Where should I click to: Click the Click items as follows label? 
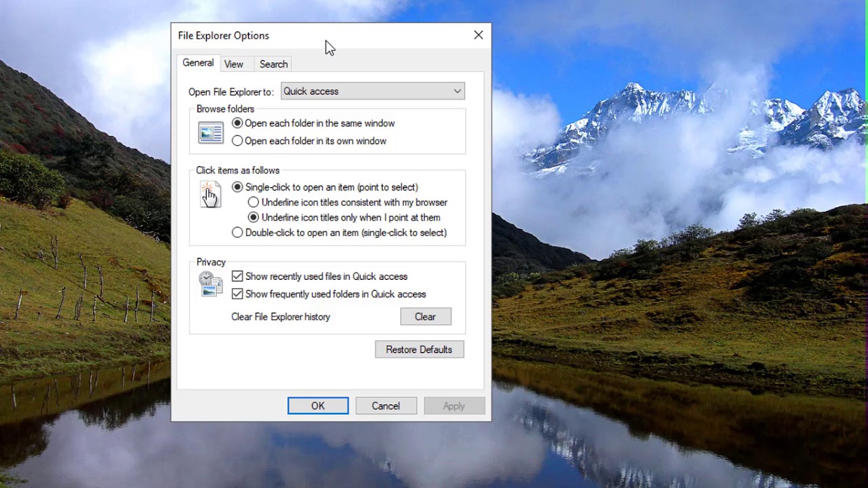237,171
